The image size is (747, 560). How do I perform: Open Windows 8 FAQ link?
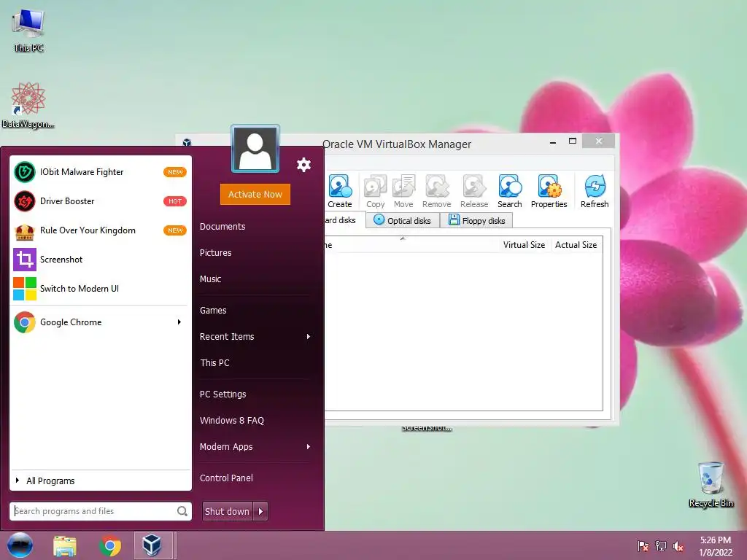pos(232,421)
